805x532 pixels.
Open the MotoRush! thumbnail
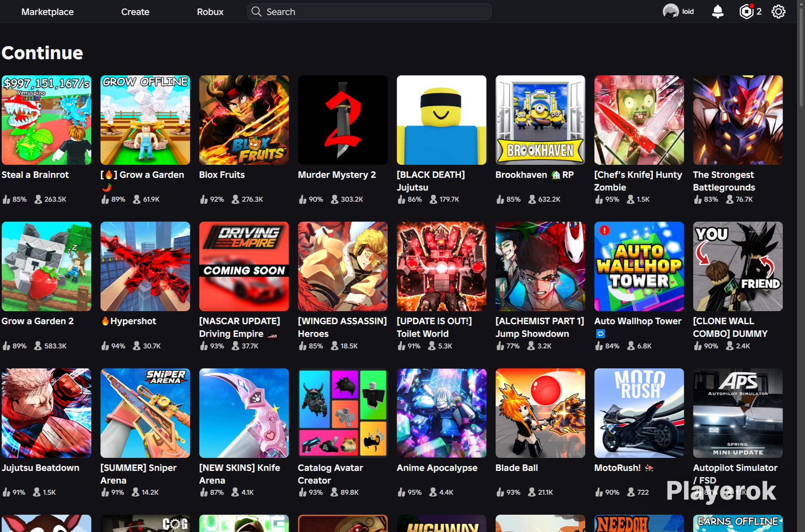[x=639, y=413]
